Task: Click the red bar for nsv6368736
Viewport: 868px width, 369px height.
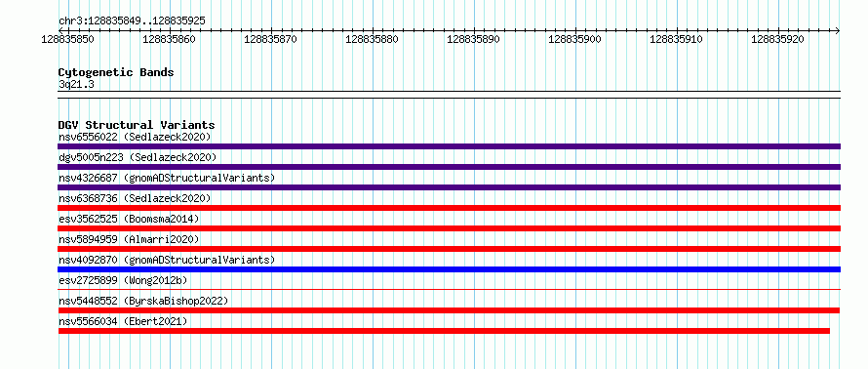Action: tap(449, 208)
